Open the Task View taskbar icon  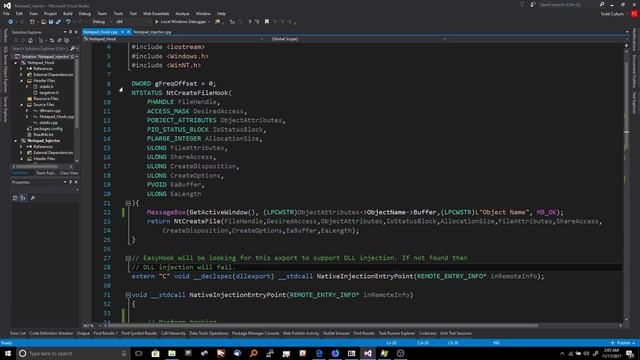click(139, 353)
